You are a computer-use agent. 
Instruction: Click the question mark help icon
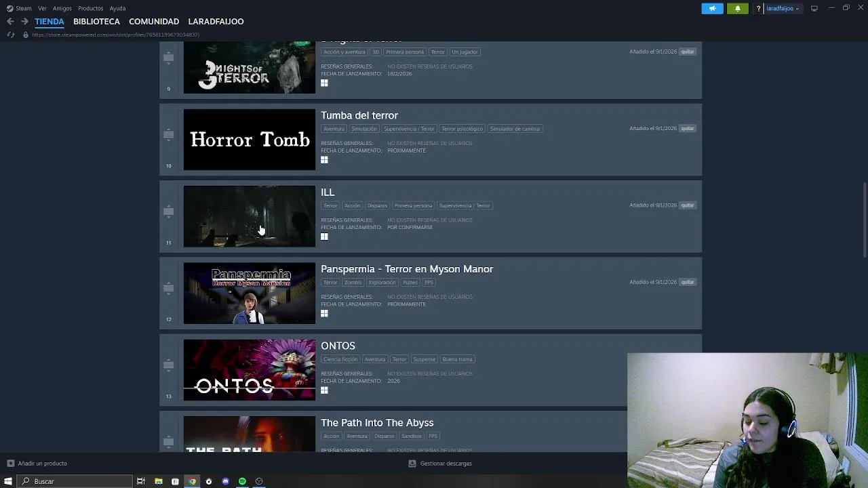pyautogui.click(x=759, y=8)
